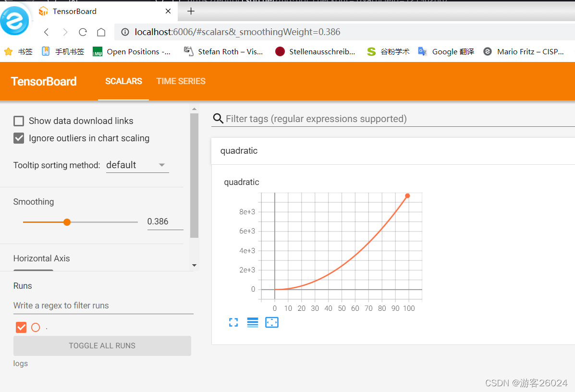This screenshot has width=575, height=392.
Task: Switch to the SCALARS tab
Action: [123, 81]
